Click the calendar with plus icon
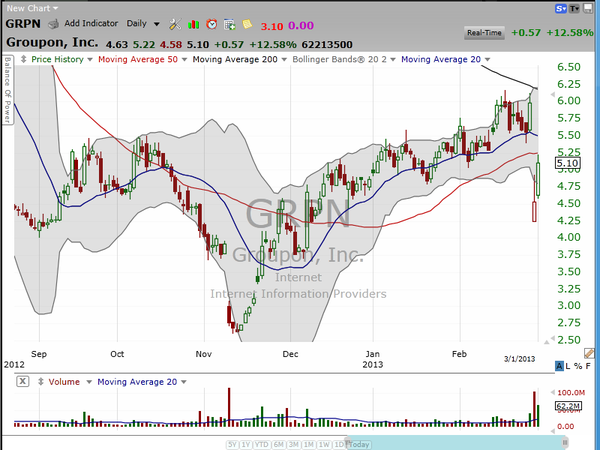The width and height of the screenshot is (600, 450). coord(230,24)
